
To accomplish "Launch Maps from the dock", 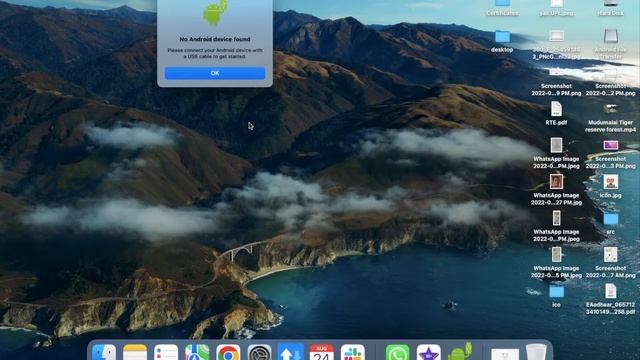I will pos(197,352).
